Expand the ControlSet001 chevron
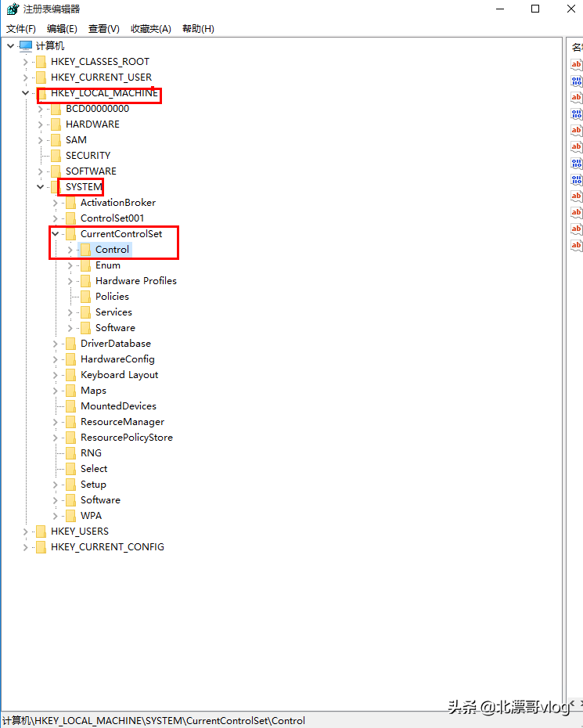Viewport: 583px width, 728px height. click(x=56, y=218)
